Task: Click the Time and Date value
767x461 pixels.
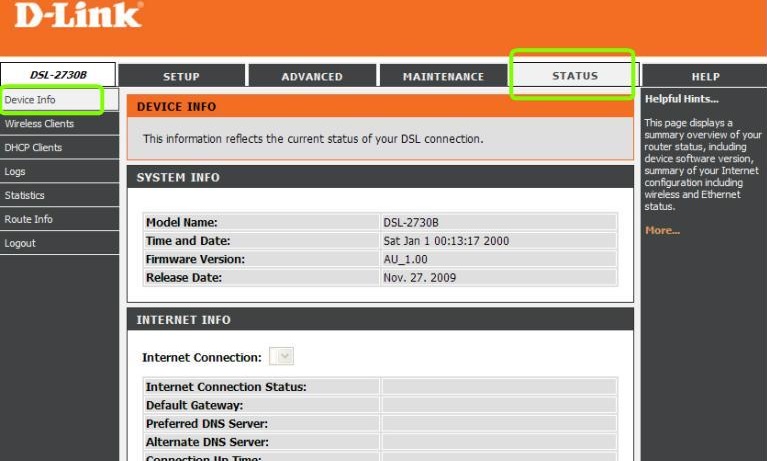Action: (x=446, y=241)
